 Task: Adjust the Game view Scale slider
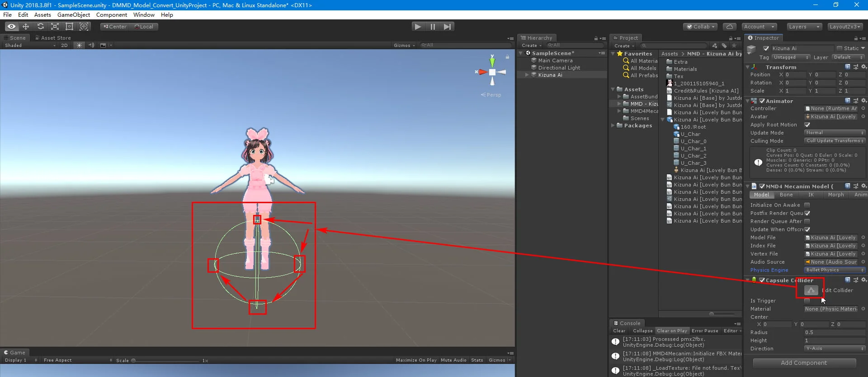(x=133, y=361)
